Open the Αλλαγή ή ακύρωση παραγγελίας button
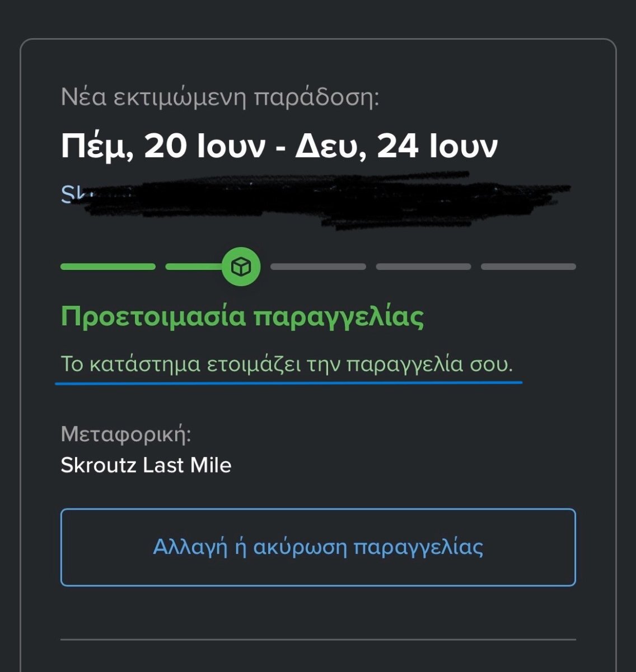 (x=318, y=547)
